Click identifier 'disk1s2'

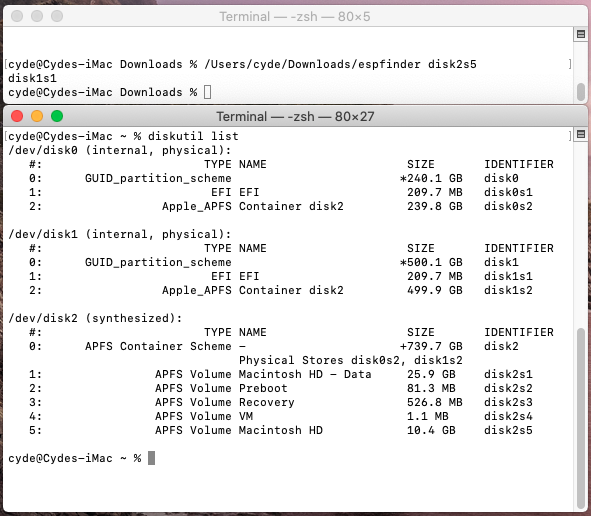508,290
